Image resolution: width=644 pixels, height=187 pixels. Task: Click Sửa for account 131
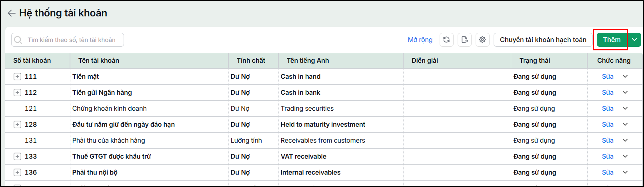[x=608, y=141]
